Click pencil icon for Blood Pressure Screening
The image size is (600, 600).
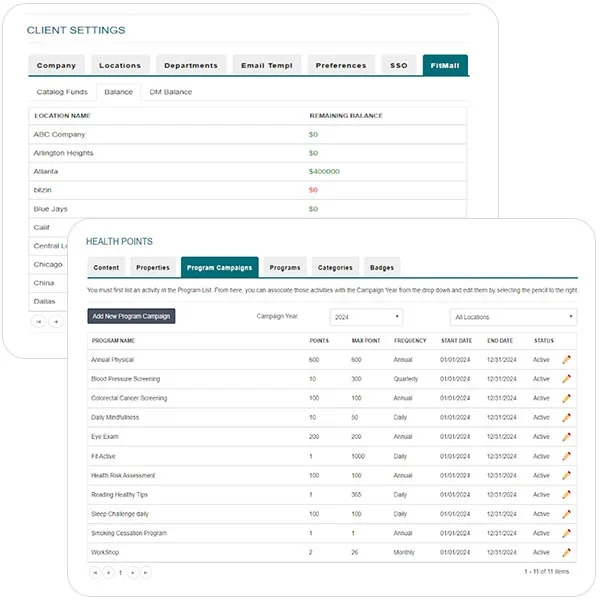566,379
